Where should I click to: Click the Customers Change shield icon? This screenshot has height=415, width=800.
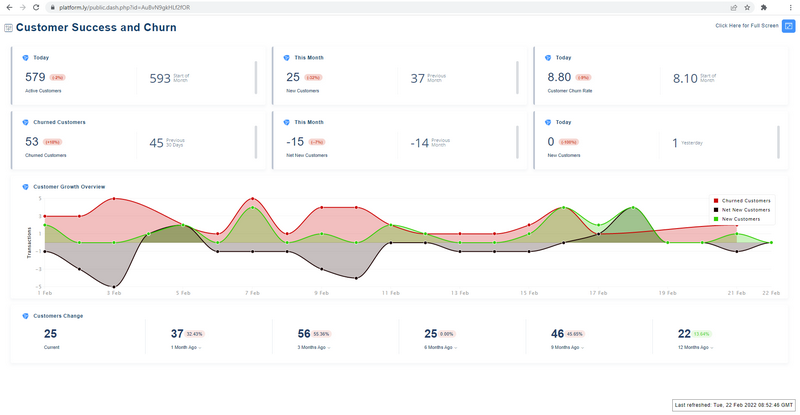tap(26, 316)
